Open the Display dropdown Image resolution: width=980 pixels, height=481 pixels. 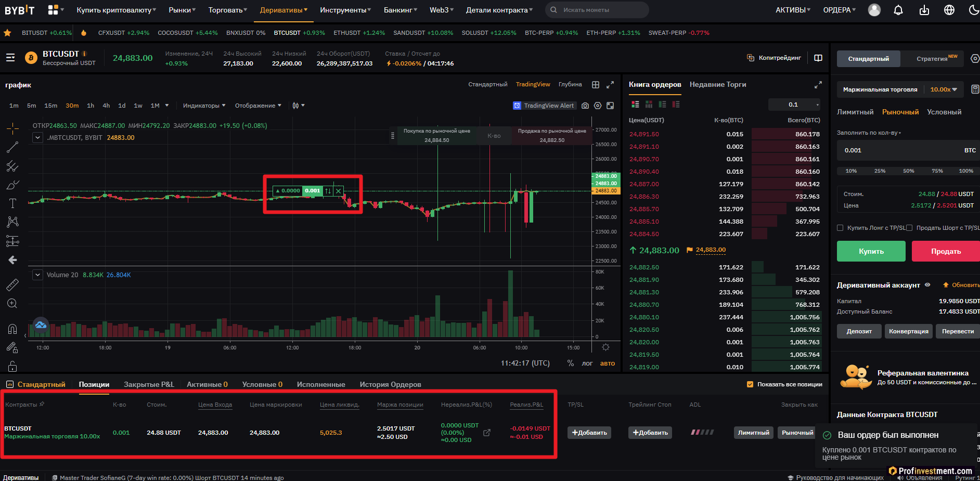coord(258,106)
